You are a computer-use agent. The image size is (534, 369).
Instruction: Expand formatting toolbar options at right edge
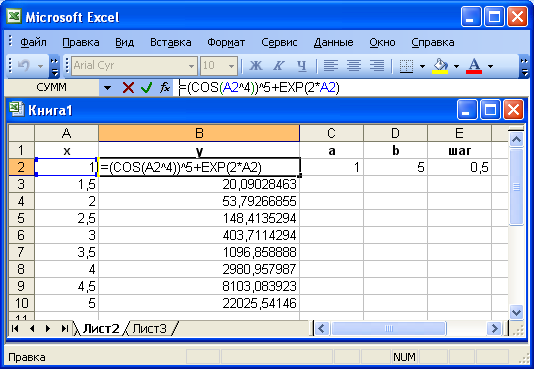524,66
